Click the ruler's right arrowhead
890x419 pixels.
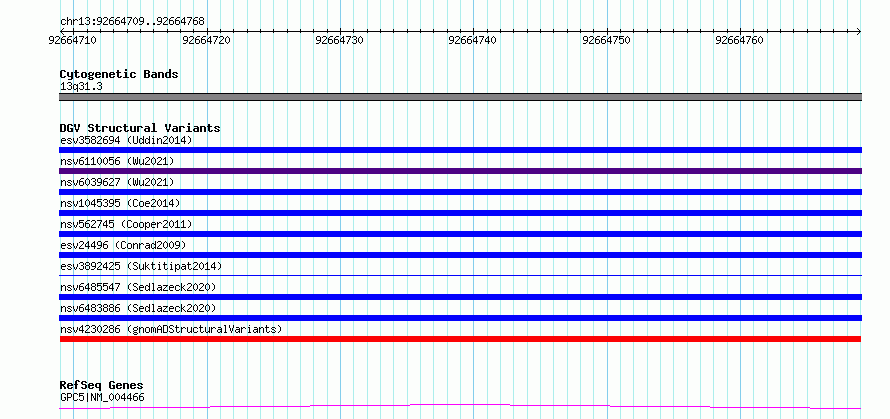859,31
